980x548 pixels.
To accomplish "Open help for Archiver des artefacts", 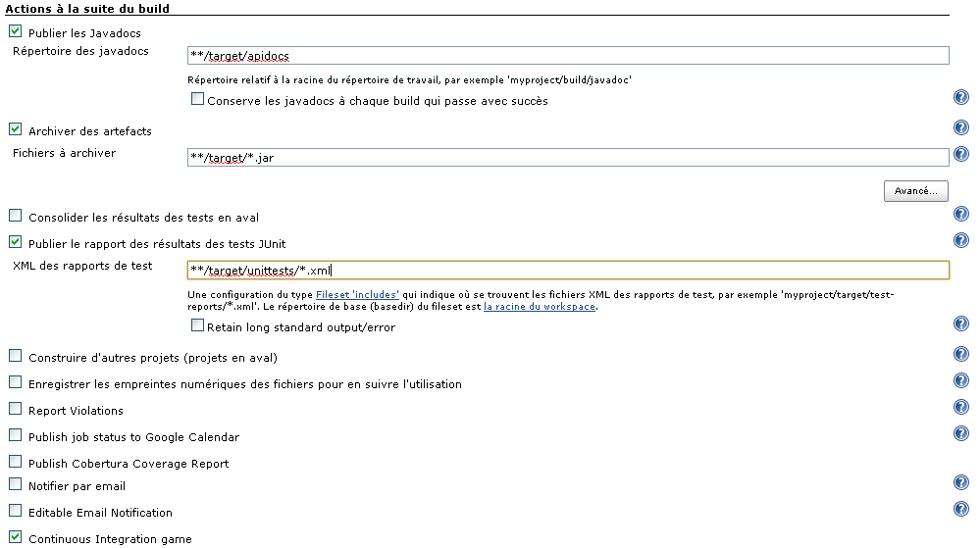I will [x=961, y=128].
